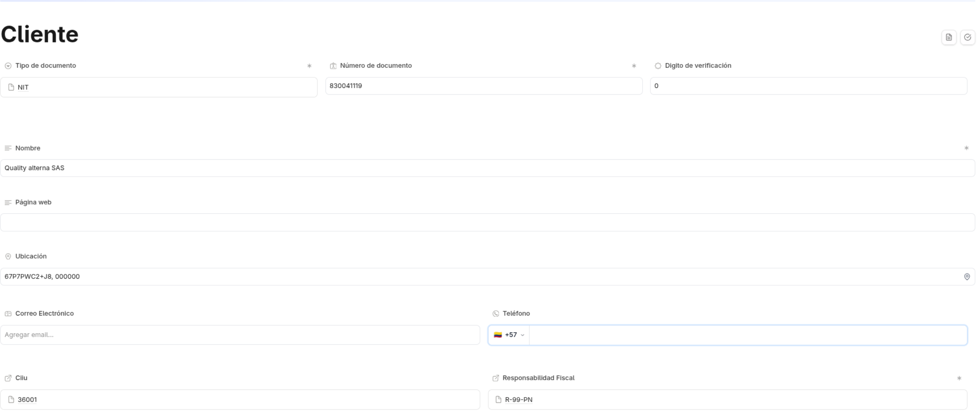Click the Nombre field label
Image resolution: width=980 pixels, height=417 pixels.
point(28,148)
